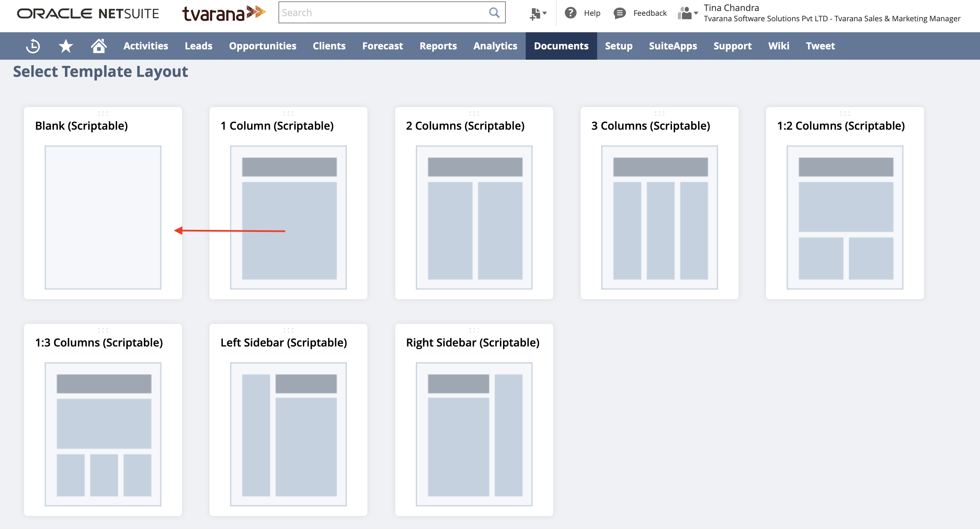
Task: Select the Left Sidebar (Scriptable) layout thumbnail
Action: pos(288,434)
